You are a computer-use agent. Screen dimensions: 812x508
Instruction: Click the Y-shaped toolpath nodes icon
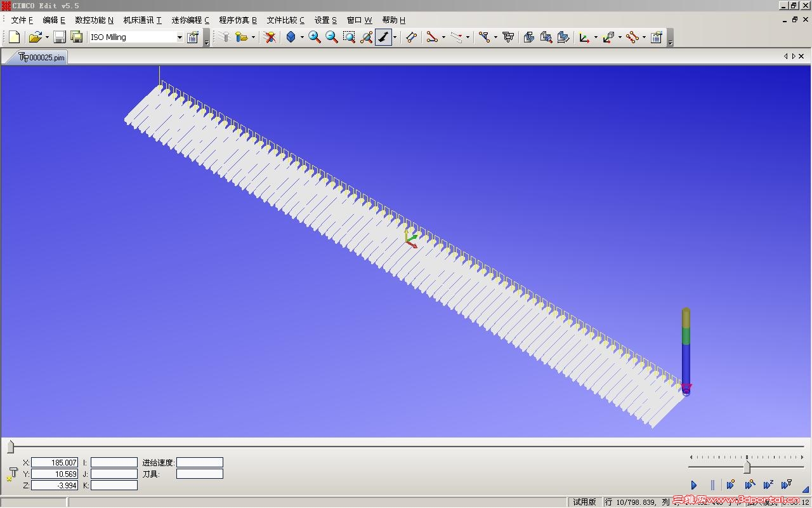[x=484, y=37]
